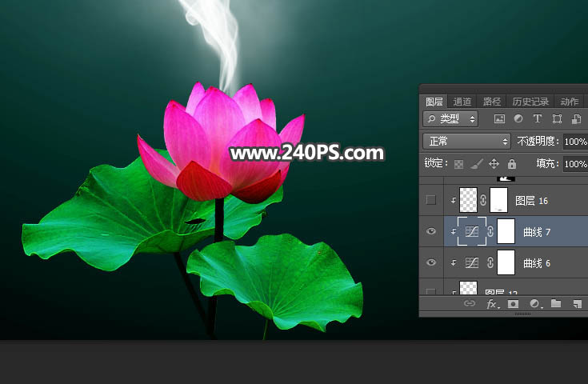Click the adjustment layer filter icon
Viewport: 588px width, 384px height.
coord(518,118)
